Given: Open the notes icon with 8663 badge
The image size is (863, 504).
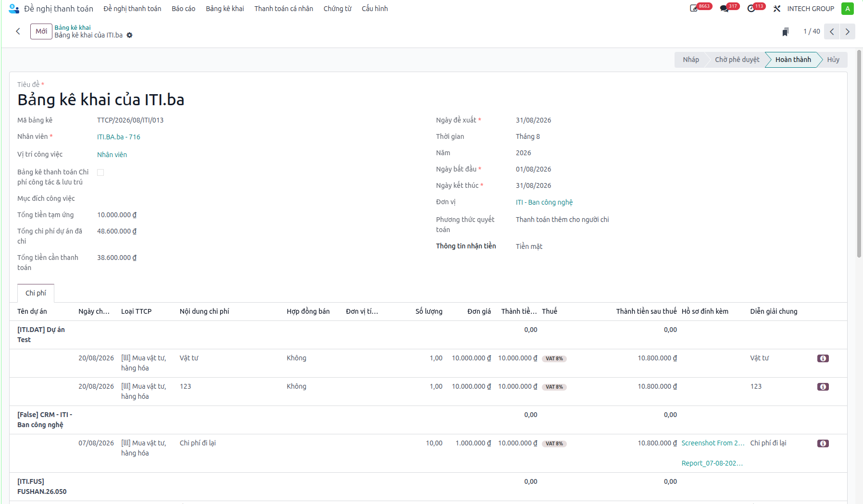Looking at the screenshot, I should pos(694,9).
